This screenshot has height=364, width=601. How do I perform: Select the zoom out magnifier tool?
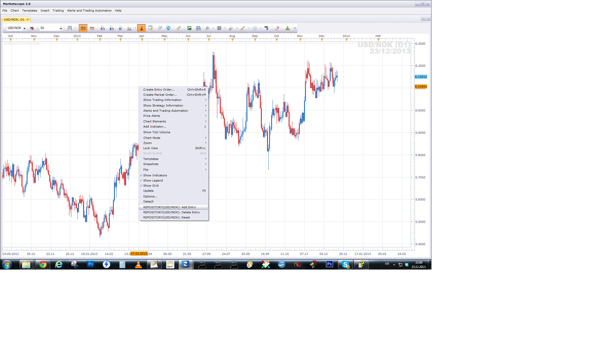pos(111,28)
